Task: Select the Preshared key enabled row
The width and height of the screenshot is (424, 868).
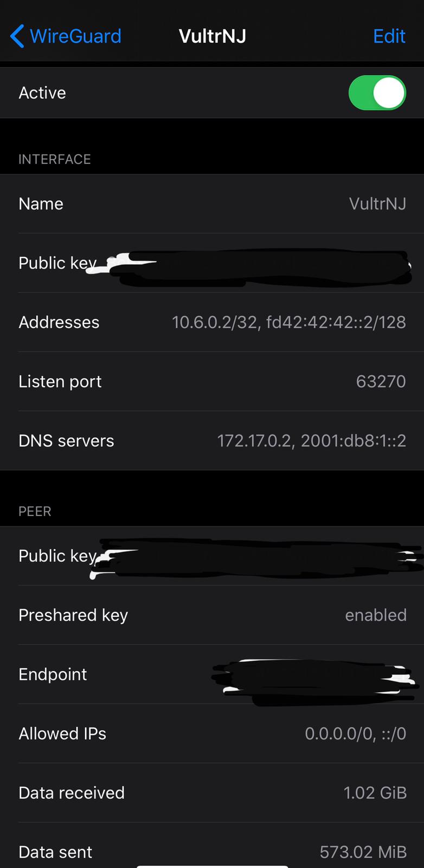Action: tap(212, 615)
